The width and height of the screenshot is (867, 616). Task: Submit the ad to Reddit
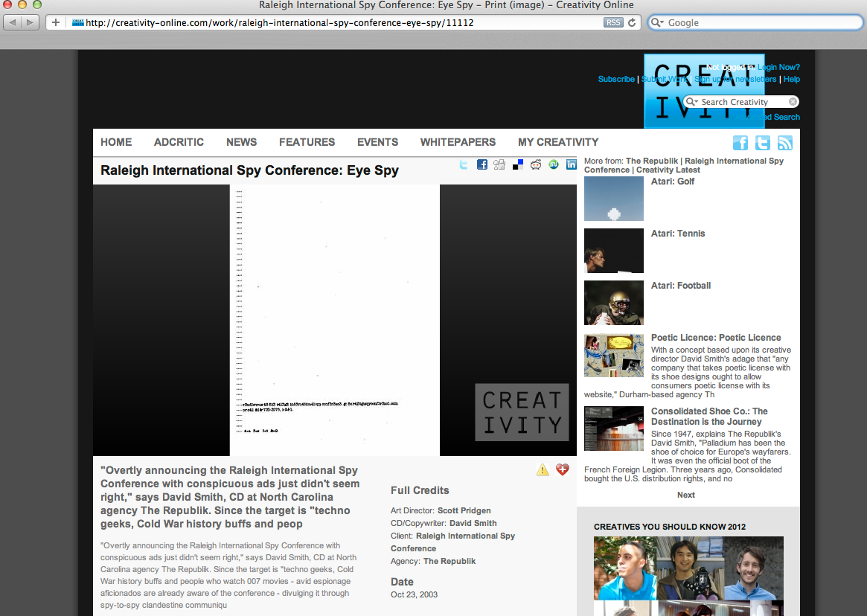pos(535,164)
